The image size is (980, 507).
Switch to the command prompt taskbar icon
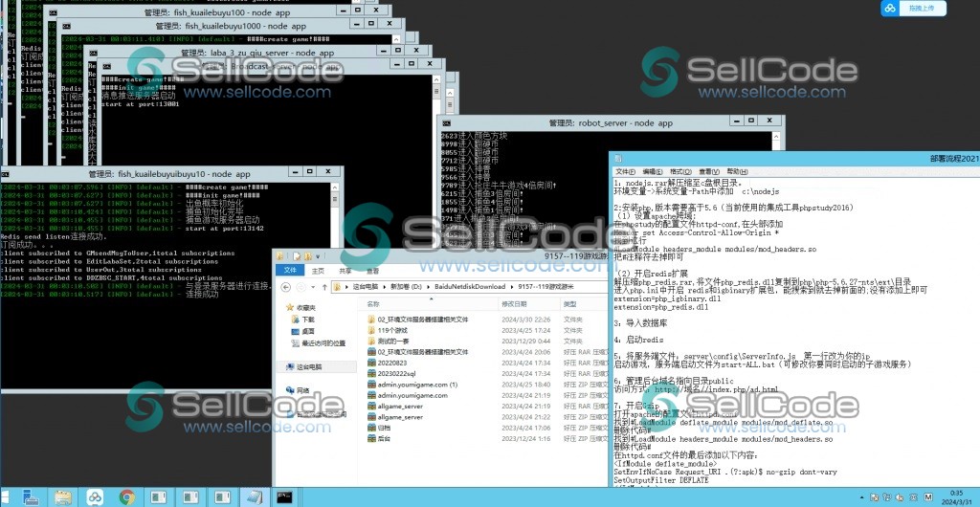tap(285, 497)
